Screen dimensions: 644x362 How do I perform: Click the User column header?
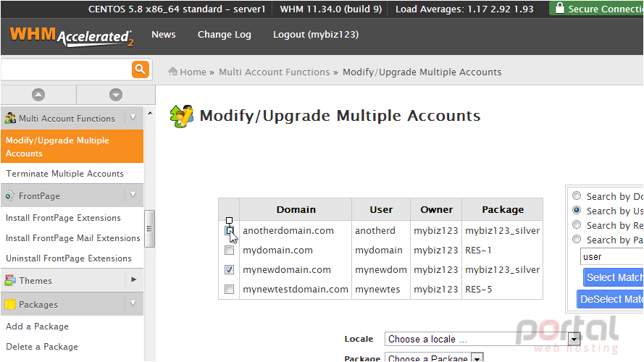[381, 210]
